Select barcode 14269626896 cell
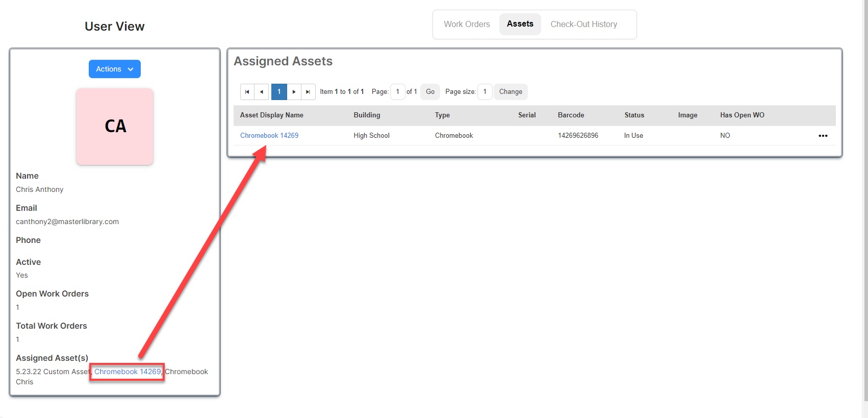Screen dimensions: 868x418 tap(578, 135)
